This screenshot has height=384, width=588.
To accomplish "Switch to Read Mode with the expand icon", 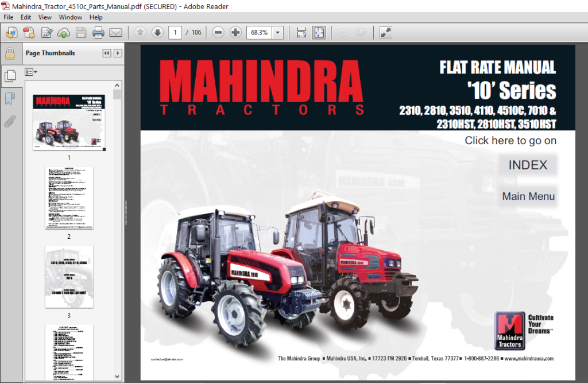I will (385, 33).
